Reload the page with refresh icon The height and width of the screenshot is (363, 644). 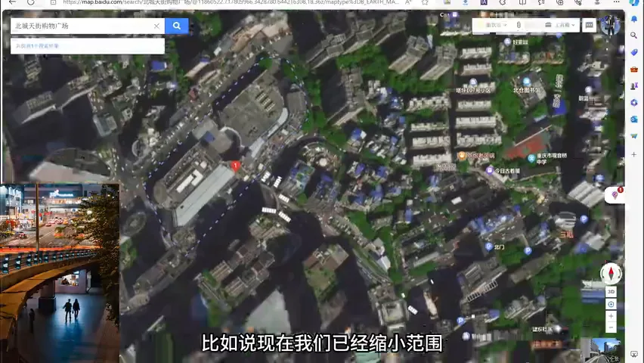pos(31,2)
